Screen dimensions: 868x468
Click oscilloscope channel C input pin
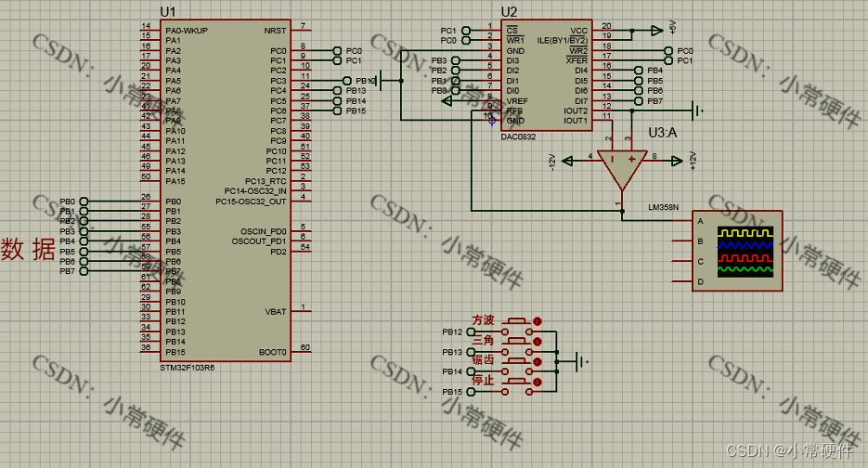tap(682, 261)
